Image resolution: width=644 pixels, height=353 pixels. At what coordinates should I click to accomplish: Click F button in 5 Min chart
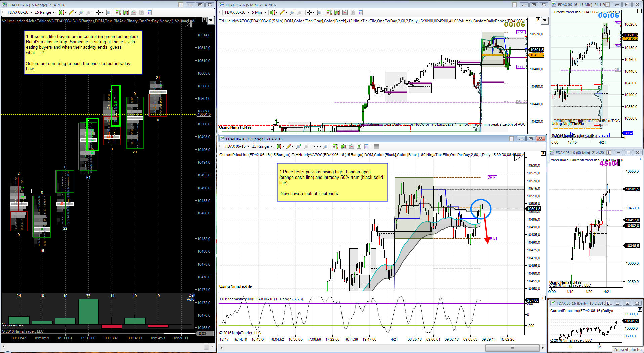pyautogui.click(x=538, y=20)
